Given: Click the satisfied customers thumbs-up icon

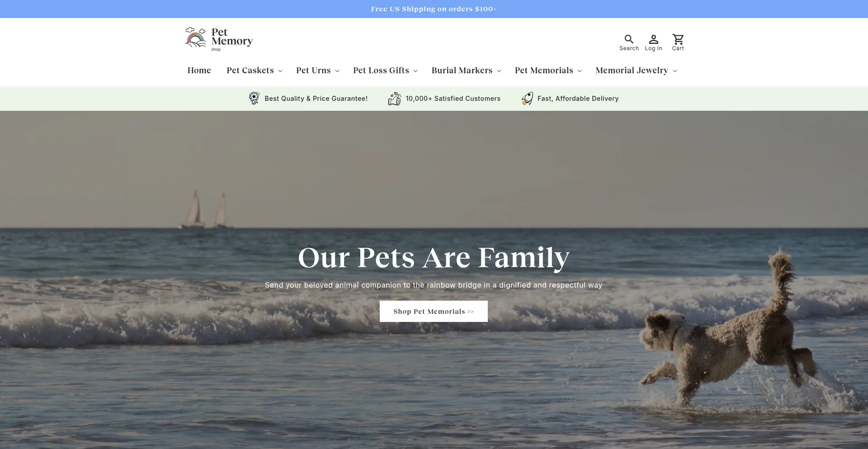Looking at the screenshot, I should [x=395, y=98].
